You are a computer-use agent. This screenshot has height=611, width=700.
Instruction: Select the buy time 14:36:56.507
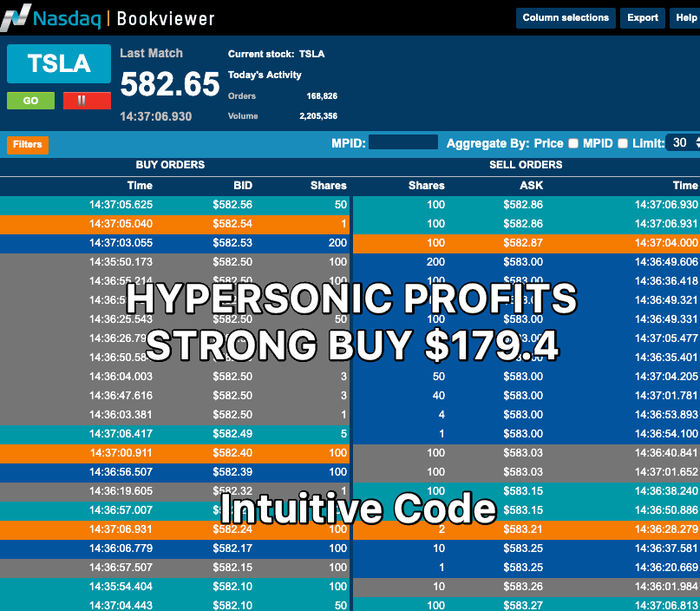point(121,472)
